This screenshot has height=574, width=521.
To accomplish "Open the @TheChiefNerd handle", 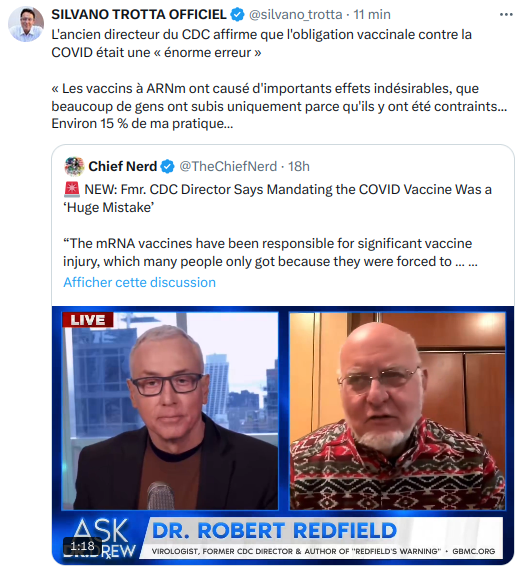I will 228,167.
